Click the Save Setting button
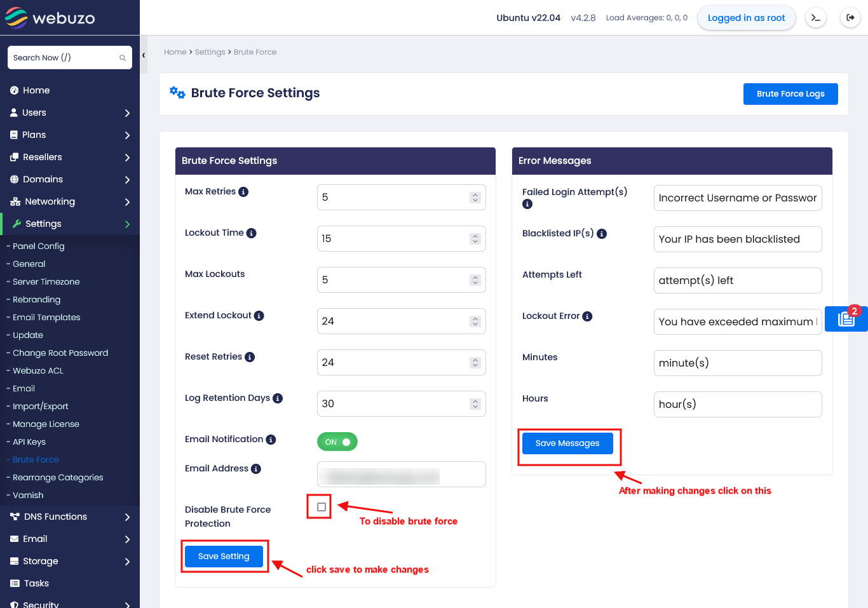Viewport: 868px width, 608px height. coord(224,557)
